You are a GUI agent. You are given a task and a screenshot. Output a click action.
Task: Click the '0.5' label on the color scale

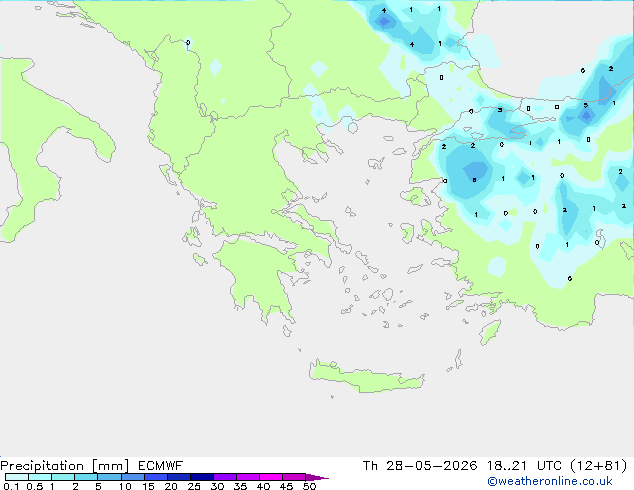click(34, 486)
